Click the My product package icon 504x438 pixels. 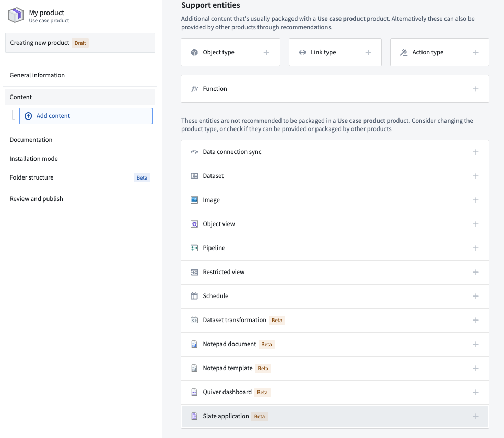tap(16, 15)
